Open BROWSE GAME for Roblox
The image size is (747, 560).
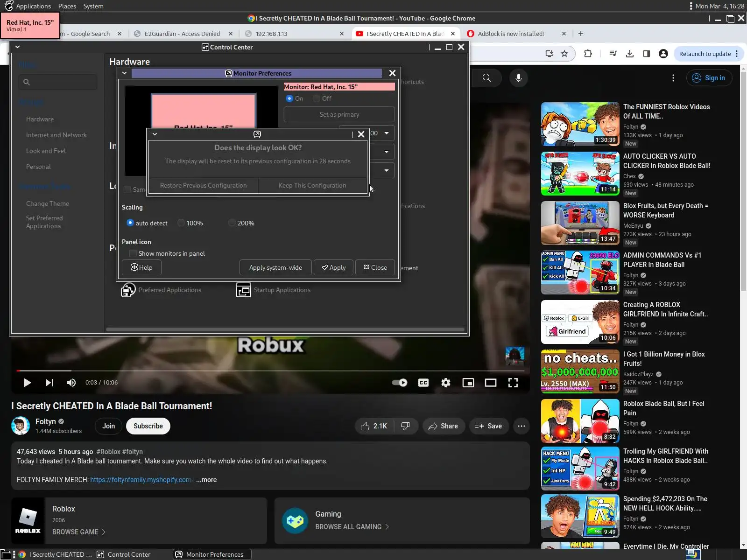(79, 532)
